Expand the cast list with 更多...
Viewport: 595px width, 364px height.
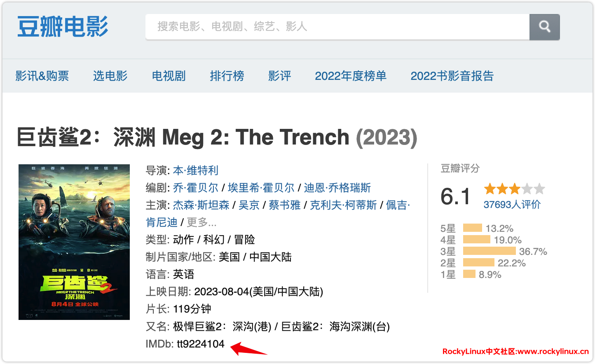coord(201,222)
